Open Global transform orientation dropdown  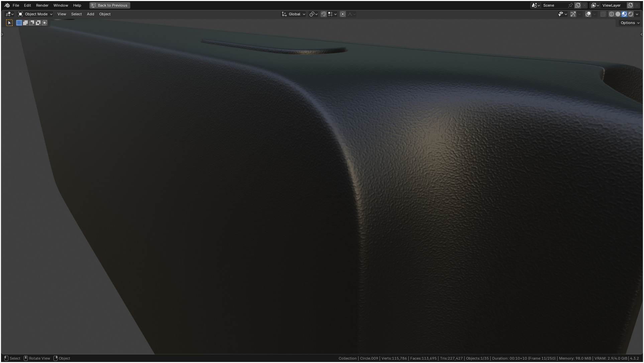tap(294, 14)
